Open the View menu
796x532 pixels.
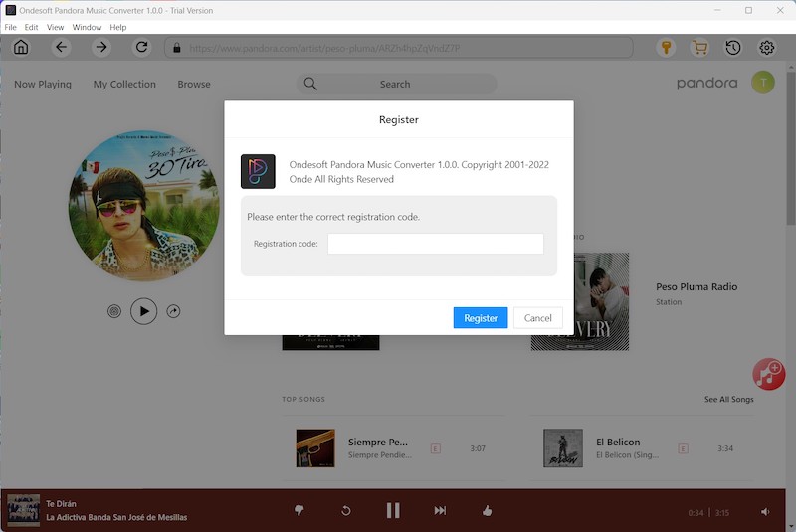click(x=55, y=27)
